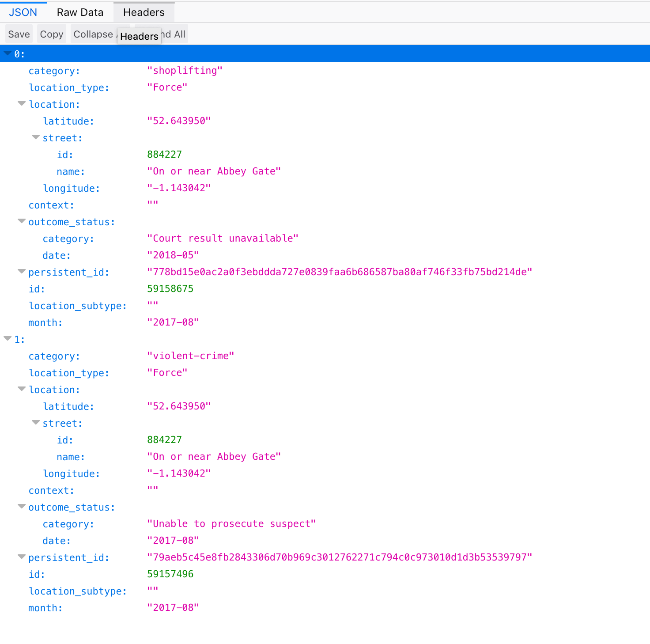Select the JSON tab
This screenshot has height=644, width=650.
tap(23, 12)
